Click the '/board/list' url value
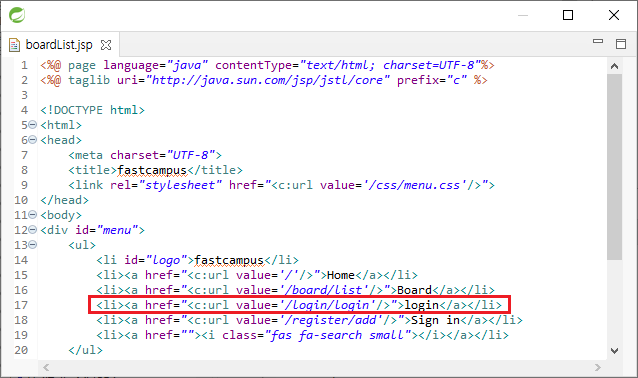 click(325, 290)
